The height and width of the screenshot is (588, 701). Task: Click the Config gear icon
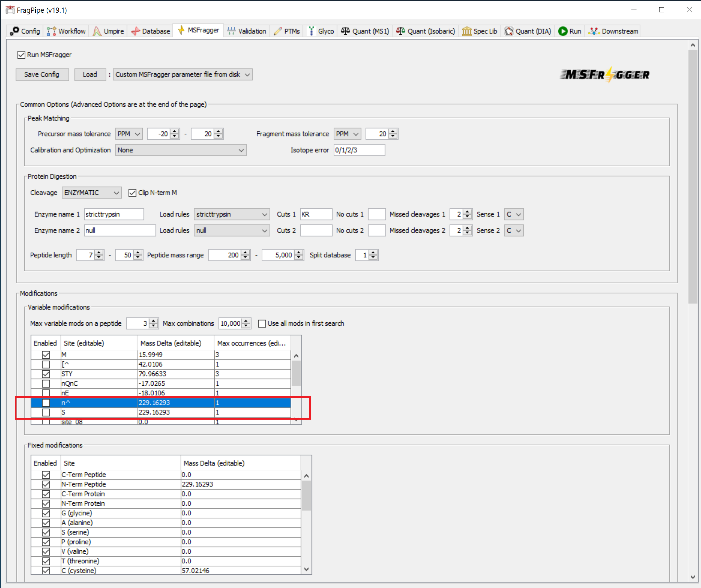[14, 31]
